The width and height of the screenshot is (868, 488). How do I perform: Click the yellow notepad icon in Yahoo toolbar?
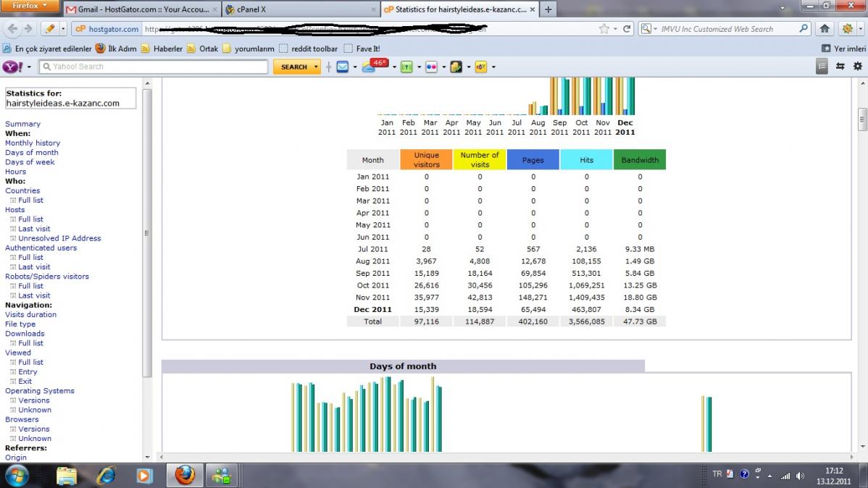point(456,67)
